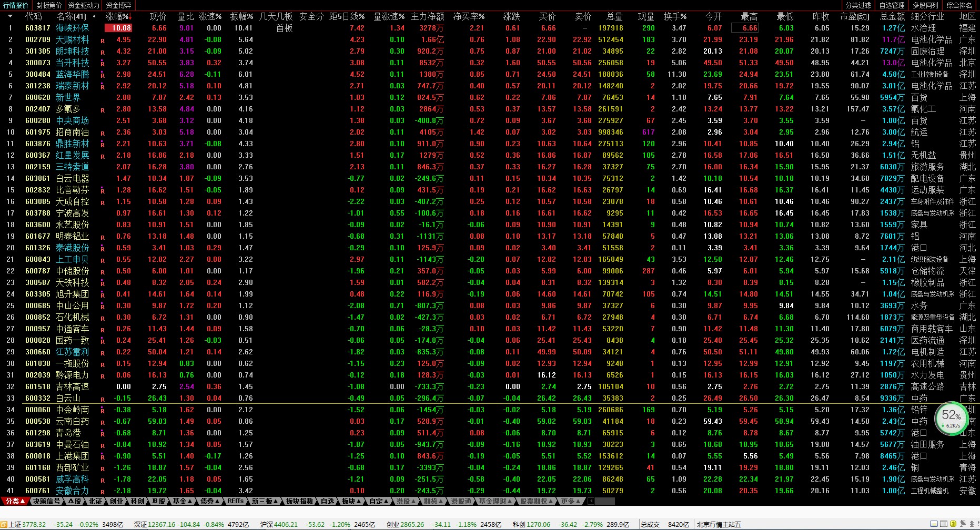Open the 基金理财 bottom tab
The height and width of the screenshot is (530, 980).
tap(495, 501)
